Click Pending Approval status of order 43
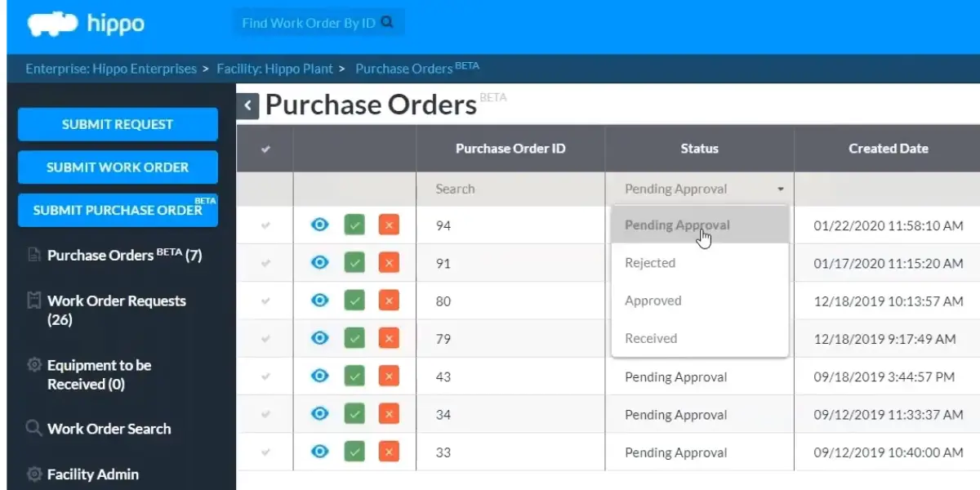This screenshot has height=490, width=980. [676, 376]
